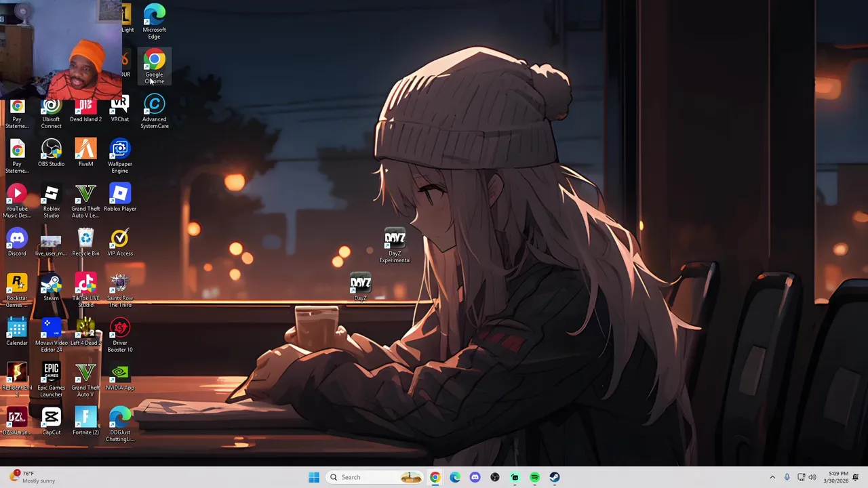The width and height of the screenshot is (868, 488).
Task: Open the Windows Start menu
Action: coord(314,477)
